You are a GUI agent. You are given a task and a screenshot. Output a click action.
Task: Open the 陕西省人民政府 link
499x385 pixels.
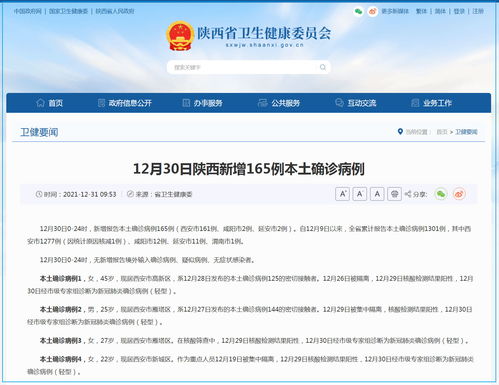[x=115, y=11]
